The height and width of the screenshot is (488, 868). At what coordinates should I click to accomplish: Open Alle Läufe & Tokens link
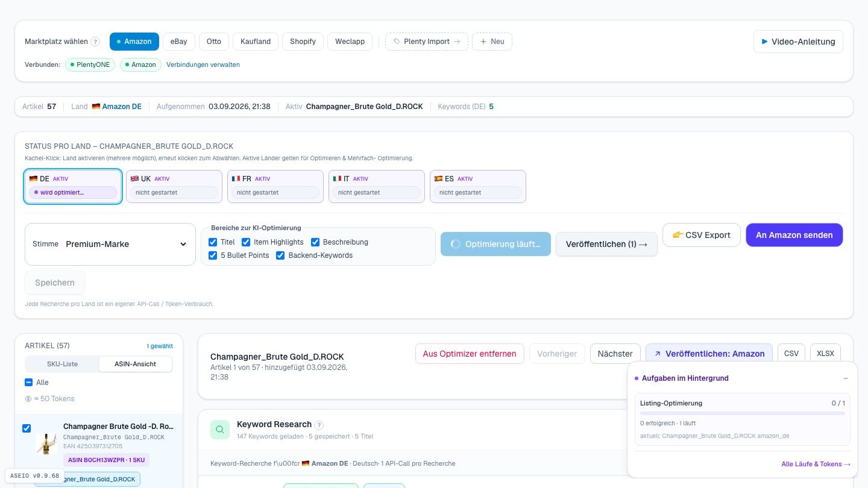click(816, 464)
